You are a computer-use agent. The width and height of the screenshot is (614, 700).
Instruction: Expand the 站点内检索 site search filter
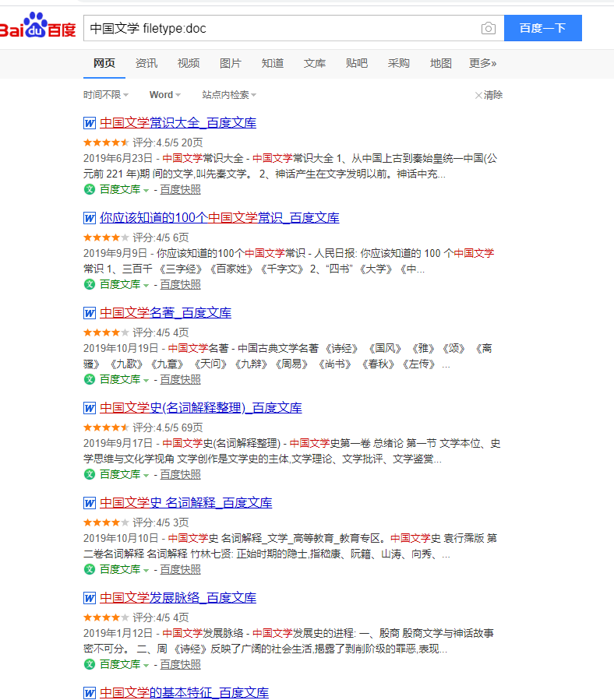pyautogui.click(x=229, y=95)
